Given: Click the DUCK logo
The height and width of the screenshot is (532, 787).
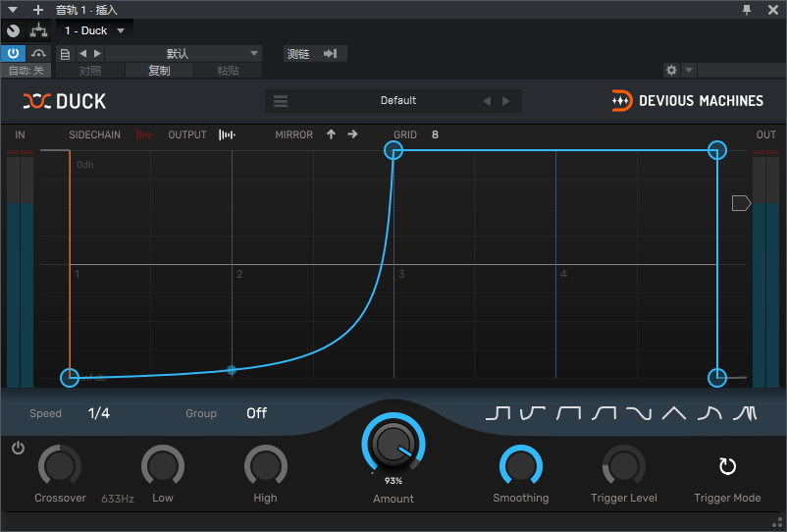Looking at the screenshot, I should coord(64,101).
